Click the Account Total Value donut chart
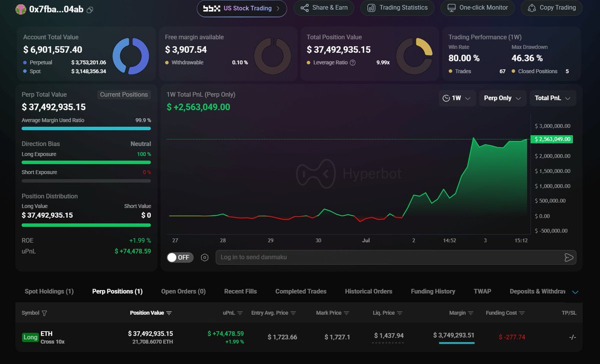Viewport: 600px width, 364px height. (x=130, y=56)
